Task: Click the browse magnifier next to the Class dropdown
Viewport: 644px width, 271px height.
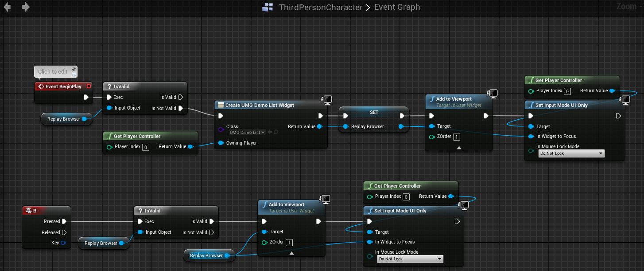Action: pos(275,132)
